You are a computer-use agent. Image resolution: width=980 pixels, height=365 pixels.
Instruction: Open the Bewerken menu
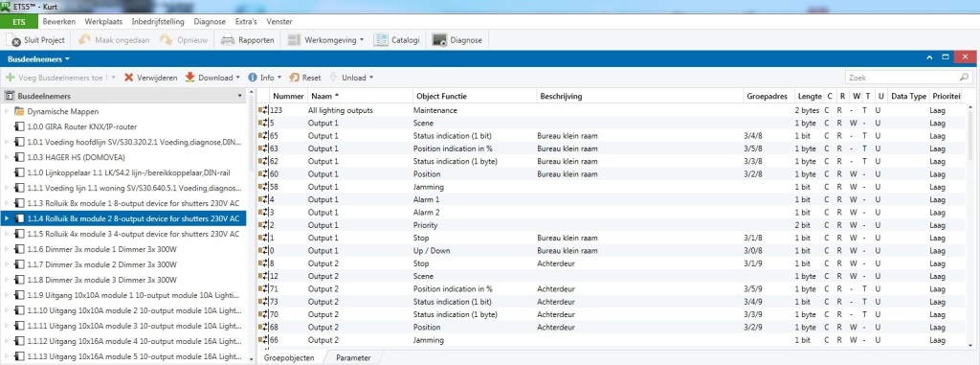point(58,21)
